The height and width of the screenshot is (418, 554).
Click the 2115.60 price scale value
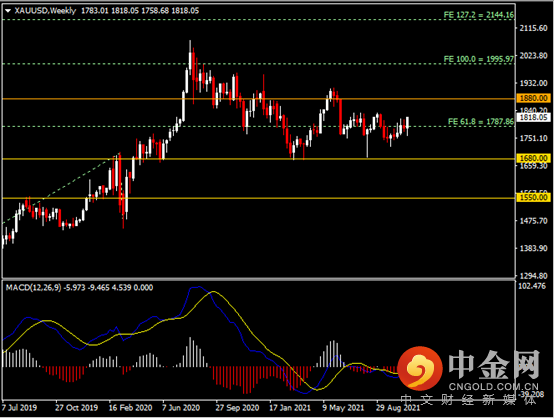click(534, 28)
